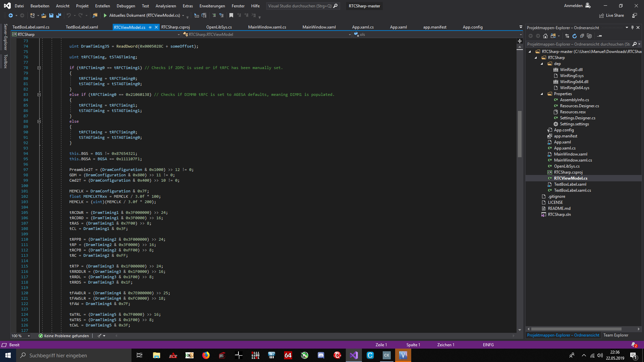Open the Toolbox side panel
The height and width of the screenshot is (362, 644).
(5, 61)
